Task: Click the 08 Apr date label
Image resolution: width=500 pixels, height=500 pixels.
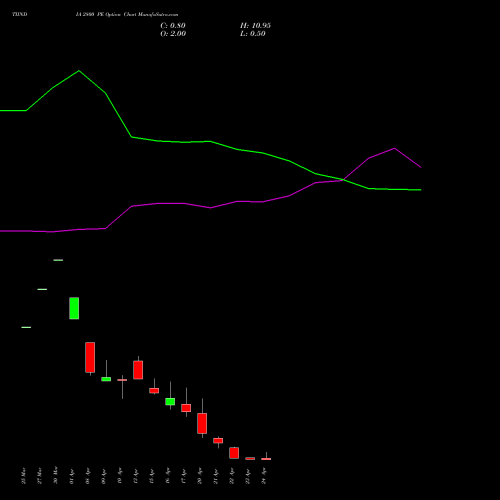Action: coord(87,476)
